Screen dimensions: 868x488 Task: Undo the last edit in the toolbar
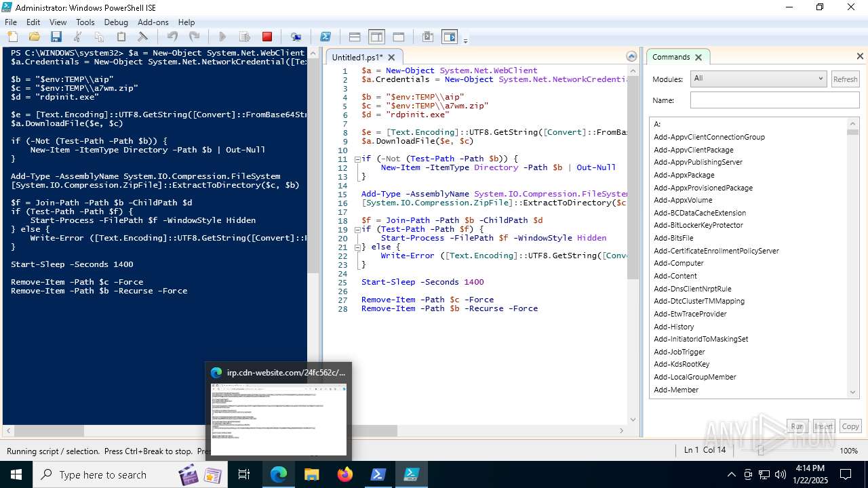click(172, 37)
